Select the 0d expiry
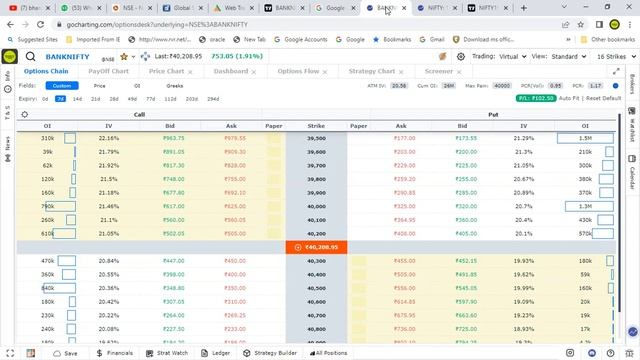The width and height of the screenshot is (640, 360). click(45, 99)
